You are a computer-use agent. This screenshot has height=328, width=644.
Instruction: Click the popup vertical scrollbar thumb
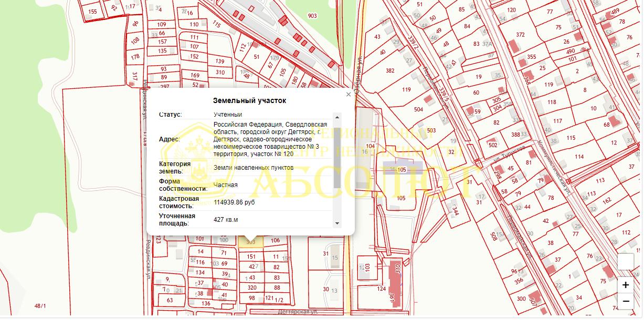pyautogui.click(x=337, y=157)
